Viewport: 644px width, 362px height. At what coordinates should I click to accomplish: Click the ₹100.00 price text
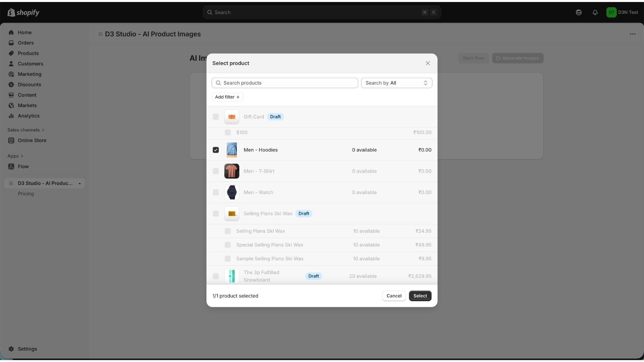[x=422, y=132]
